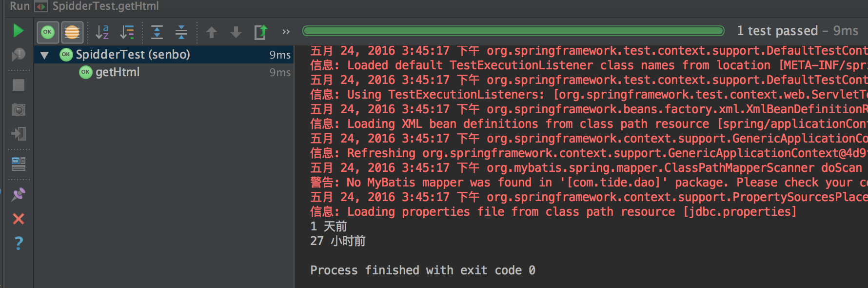
Task: Go to next failed test arrow
Action: [236, 32]
